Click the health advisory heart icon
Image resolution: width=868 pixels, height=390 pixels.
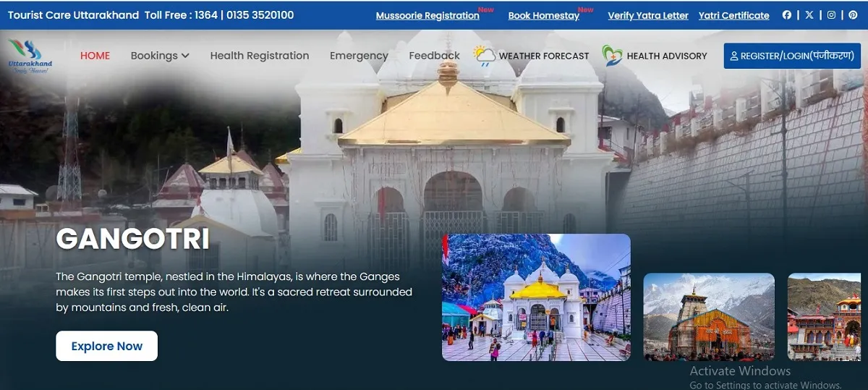(x=612, y=56)
